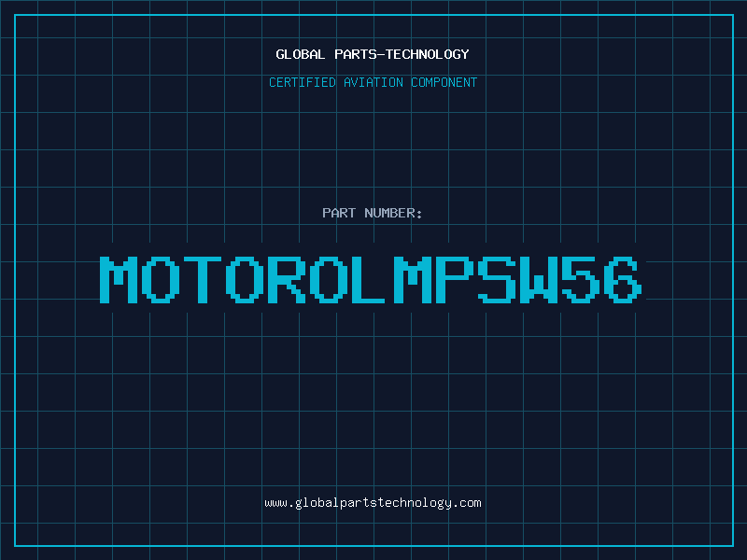Click the GLOBAL PARTS-TECHNOLOGY heading
The height and width of the screenshot is (560, 747).
pos(373,54)
